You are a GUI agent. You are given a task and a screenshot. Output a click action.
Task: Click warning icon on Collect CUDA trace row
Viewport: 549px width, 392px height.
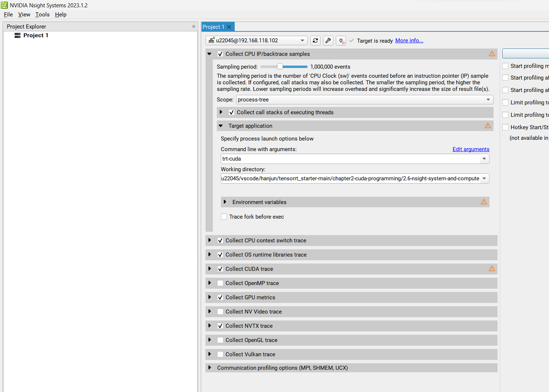coord(492,269)
